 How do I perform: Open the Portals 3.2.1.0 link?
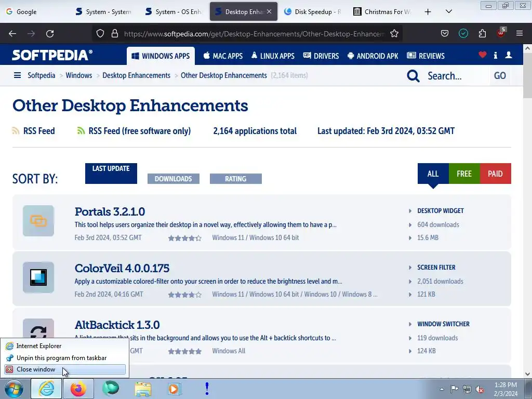(110, 212)
